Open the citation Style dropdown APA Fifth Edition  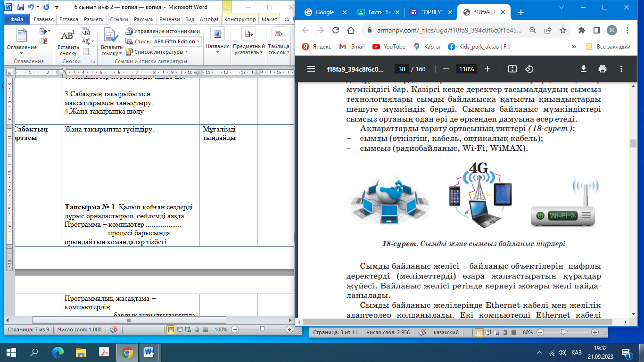[177, 41]
